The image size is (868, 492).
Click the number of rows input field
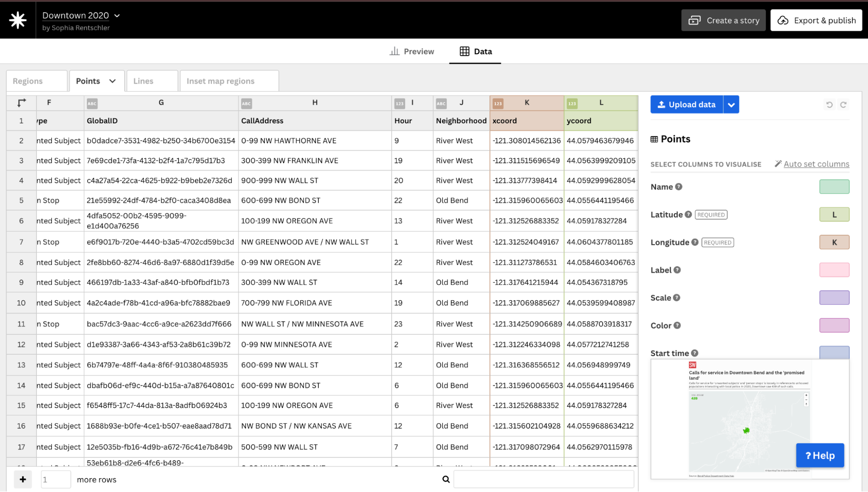56,479
